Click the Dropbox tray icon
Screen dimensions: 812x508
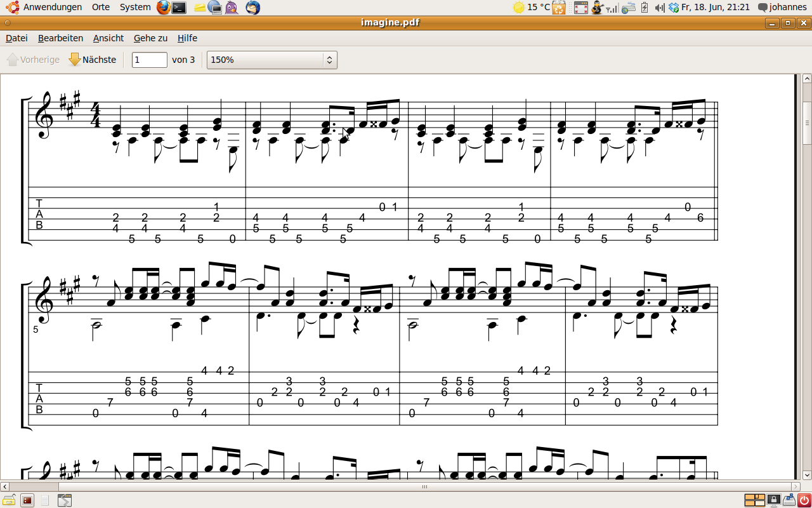coord(674,8)
